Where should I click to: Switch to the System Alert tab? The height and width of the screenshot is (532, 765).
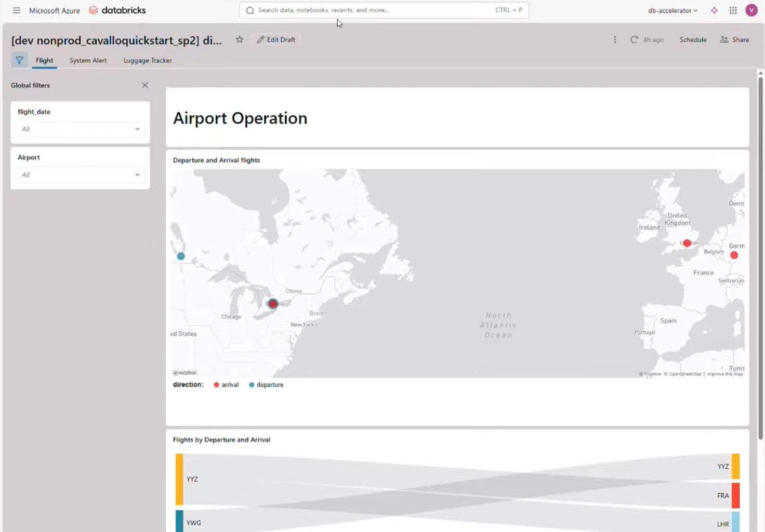pyautogui.click(x=88, y=60)
